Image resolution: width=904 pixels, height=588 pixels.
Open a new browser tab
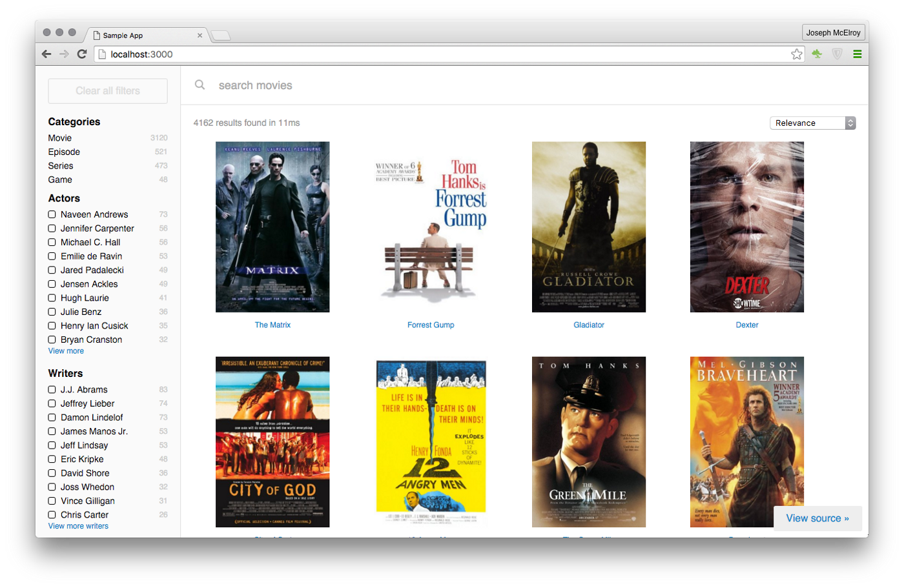(221, 35)
